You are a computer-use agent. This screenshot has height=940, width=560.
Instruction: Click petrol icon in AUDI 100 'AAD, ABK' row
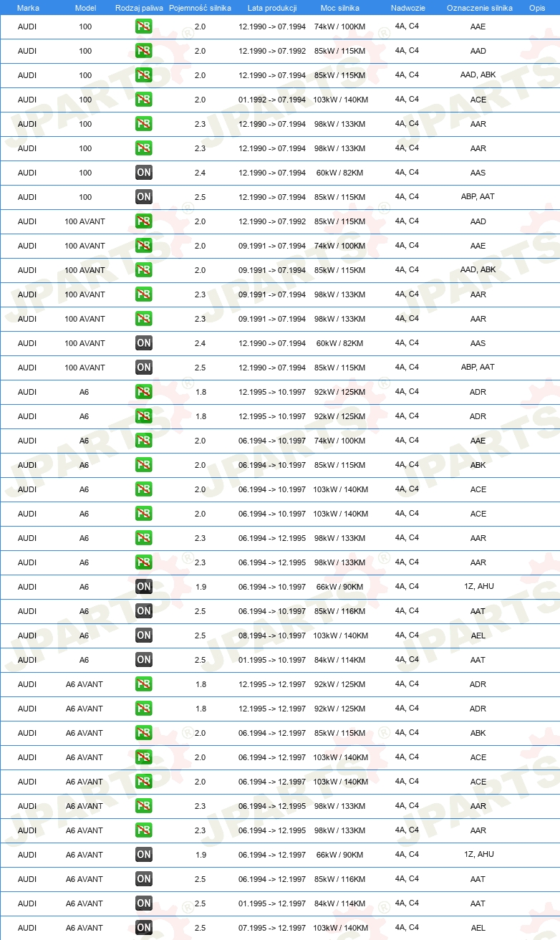pos(144,75)
